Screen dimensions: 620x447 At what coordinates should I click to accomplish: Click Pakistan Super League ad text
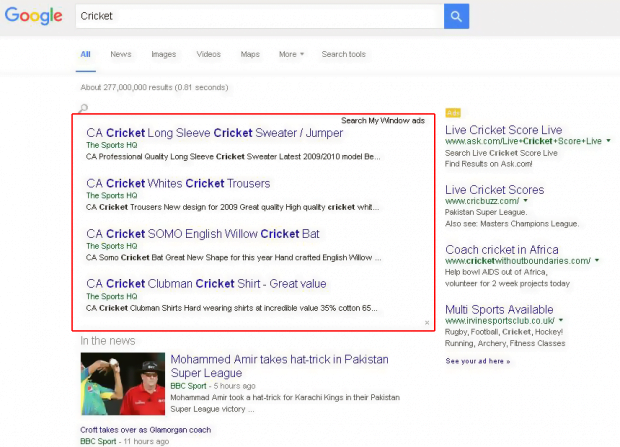click(486, 212)
